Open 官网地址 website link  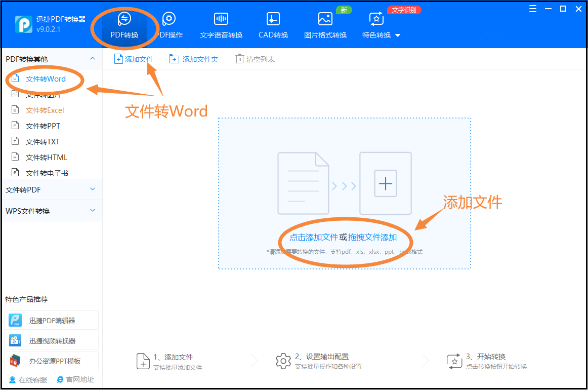(75, 379)
